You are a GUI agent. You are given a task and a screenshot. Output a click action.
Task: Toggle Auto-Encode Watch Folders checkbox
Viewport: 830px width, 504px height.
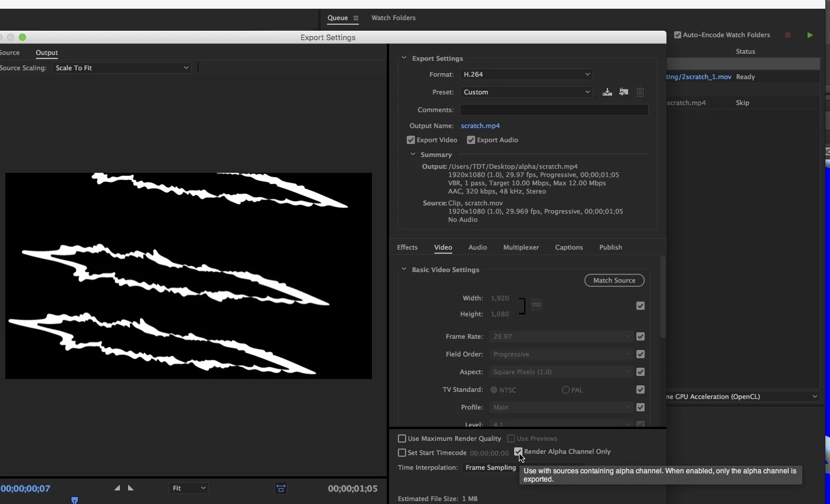click(678, 35)
